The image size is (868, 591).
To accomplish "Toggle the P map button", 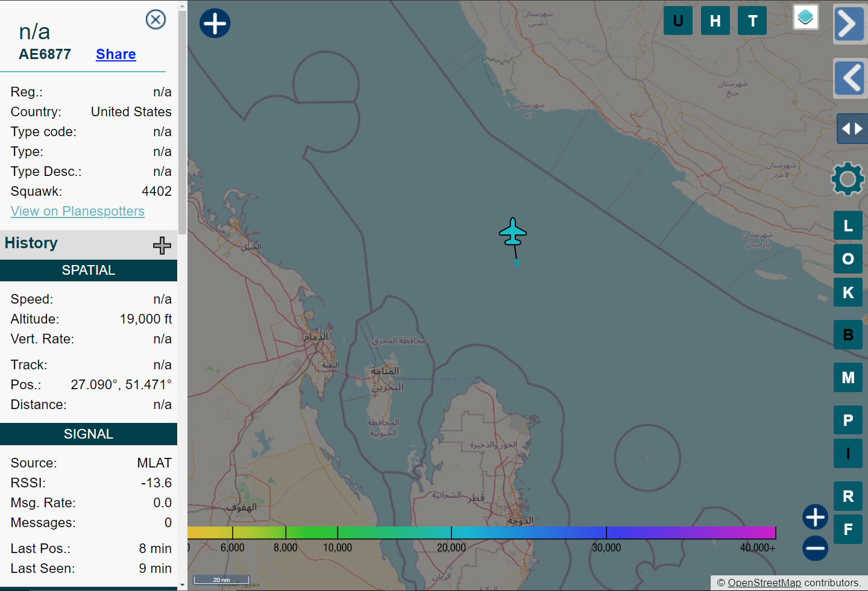I will point(848,421).
